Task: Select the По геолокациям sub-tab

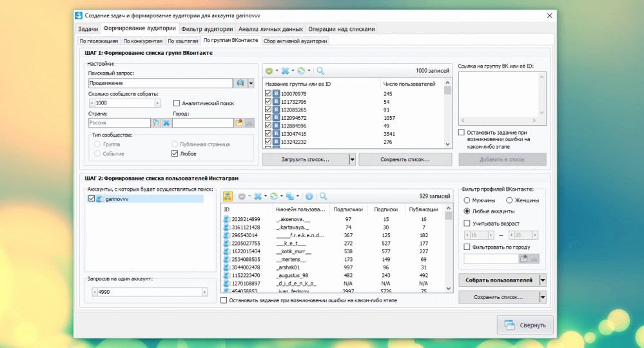Action: [x=99, y=41]
